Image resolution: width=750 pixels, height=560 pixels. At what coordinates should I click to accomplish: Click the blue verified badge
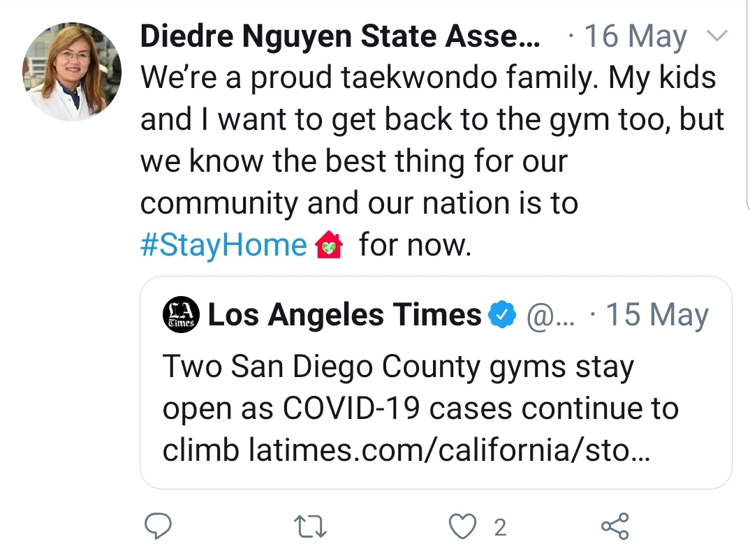tap(500, 315)
